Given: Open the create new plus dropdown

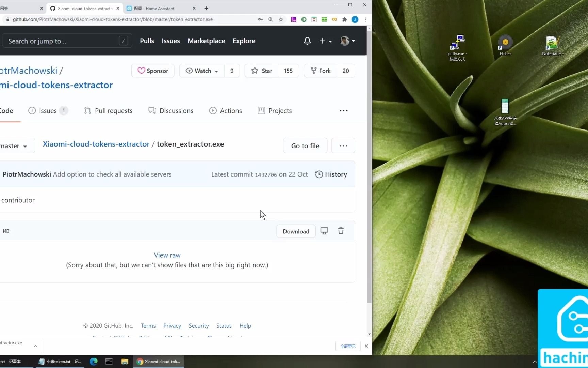Looking at the screenshot, I should pyautogui.click(x=326, y=41).
